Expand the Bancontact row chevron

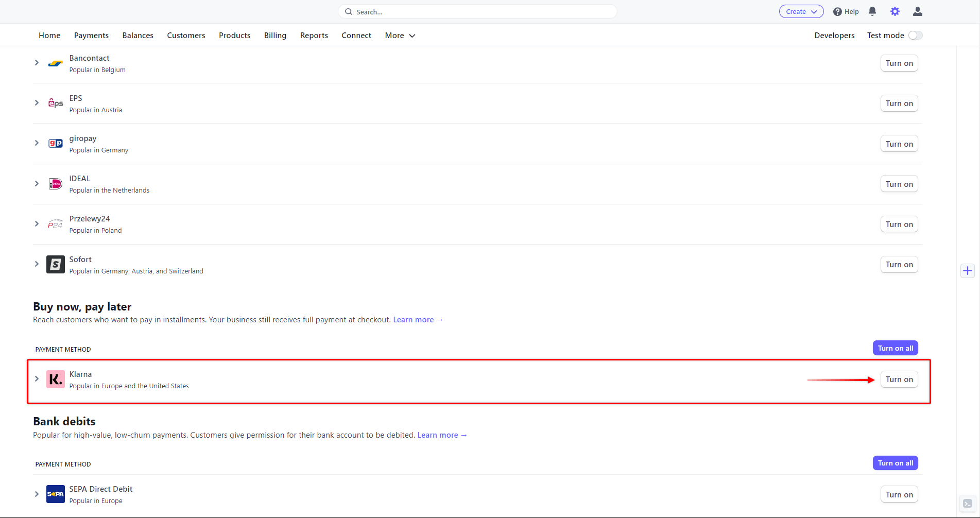tap(37, 63)
